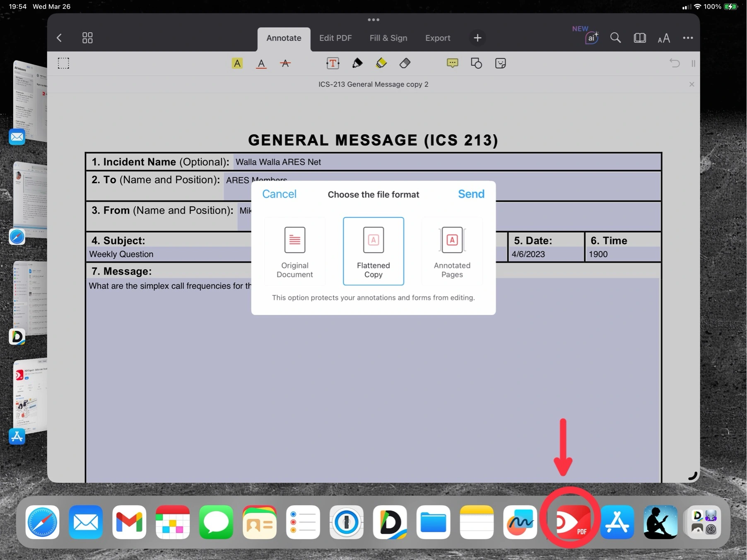Open the more options ellipsis menu
The height and width of the screenshot is (560, 747).
coord(688,38)
